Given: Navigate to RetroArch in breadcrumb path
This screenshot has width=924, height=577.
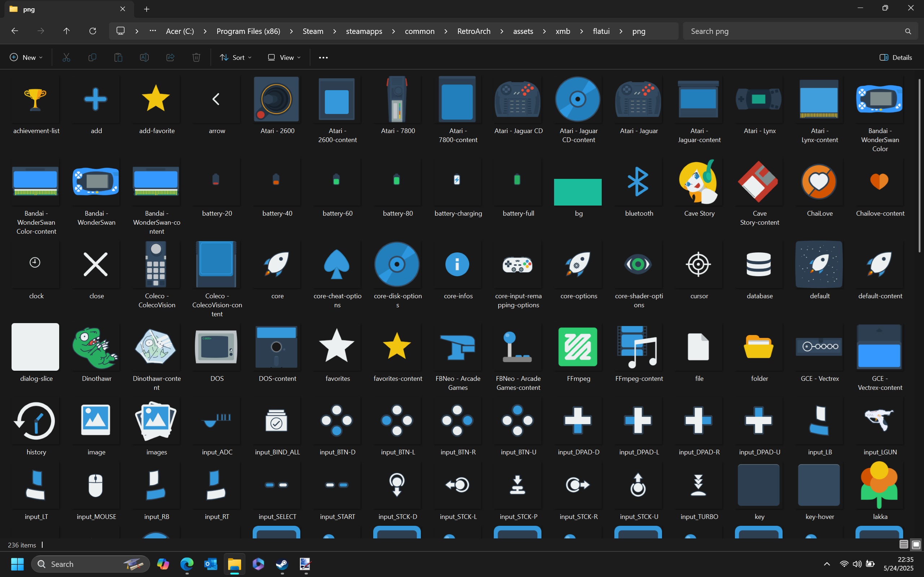Looking at the screenshot, I should [x=474, y=31].
